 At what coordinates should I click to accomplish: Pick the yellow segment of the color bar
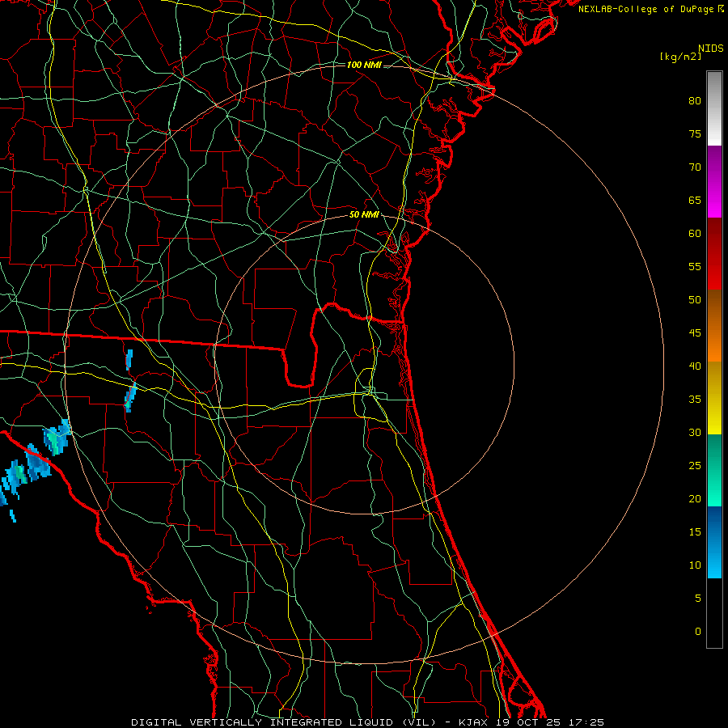pos(714,398)
